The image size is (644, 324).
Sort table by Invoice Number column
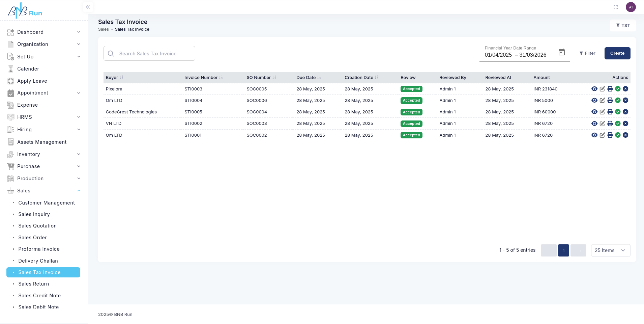pyautogui.click(x=221, y=77)
